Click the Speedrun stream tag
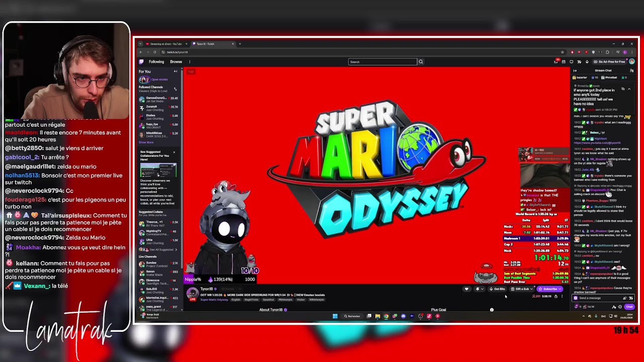Image resolution: width=644 pixels, height=362 pixels. 268,300
